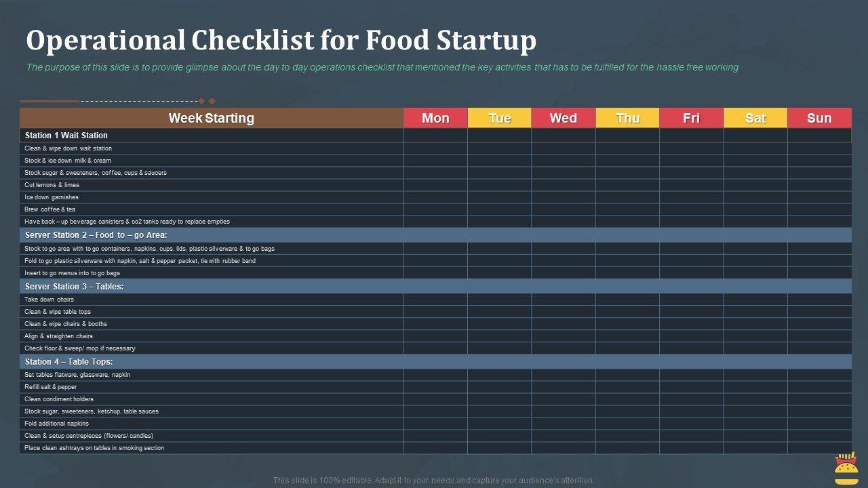The height and width of the screenshot is (488, 868).
Task: Check Mon cell for Cut lemons & limes
Action: point(435,185)
